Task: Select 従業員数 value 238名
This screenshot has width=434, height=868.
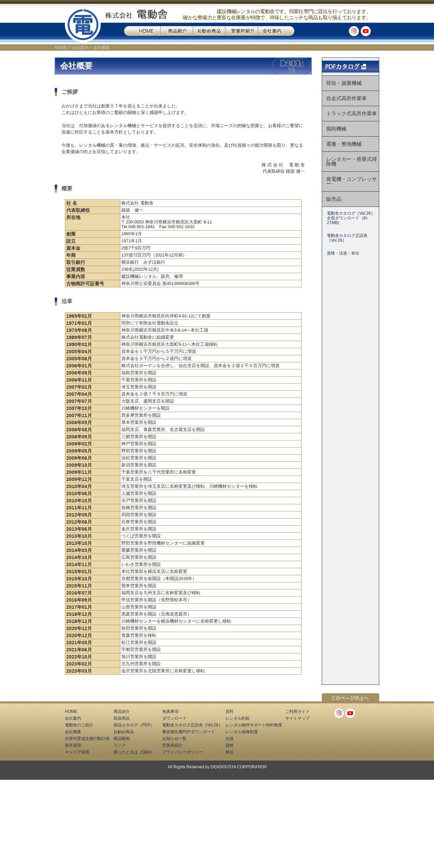Action: tap(140, 269)
